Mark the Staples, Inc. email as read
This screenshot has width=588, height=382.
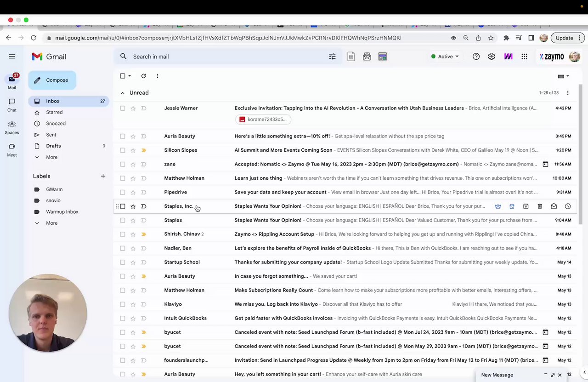[554, 206]
